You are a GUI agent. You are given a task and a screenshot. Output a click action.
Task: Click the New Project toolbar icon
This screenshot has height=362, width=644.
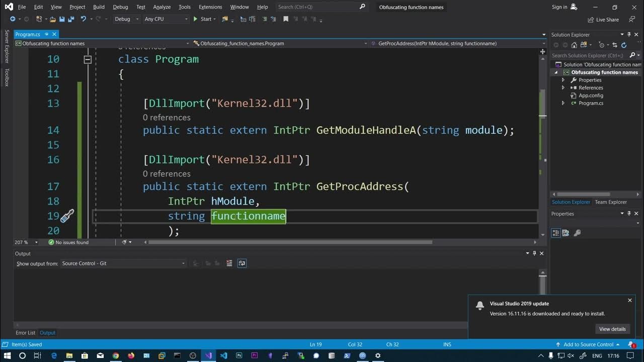[x=39, y=19]
